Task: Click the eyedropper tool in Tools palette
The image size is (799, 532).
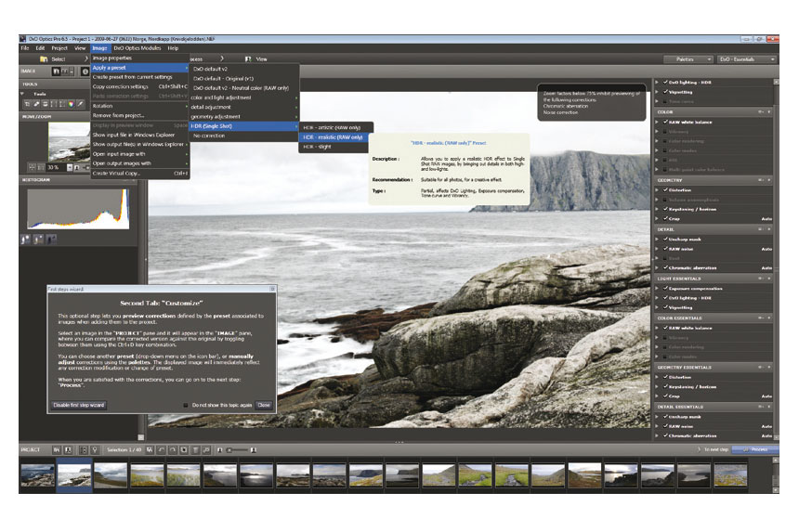Action: pyautogui.click(x=79, y=103)
